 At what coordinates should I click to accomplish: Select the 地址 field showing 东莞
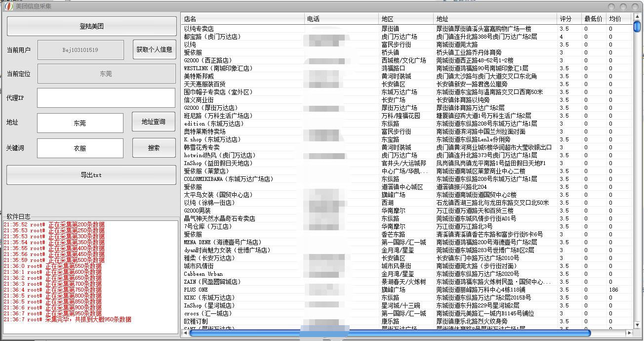pyautogui.click(x=80, y=122)
